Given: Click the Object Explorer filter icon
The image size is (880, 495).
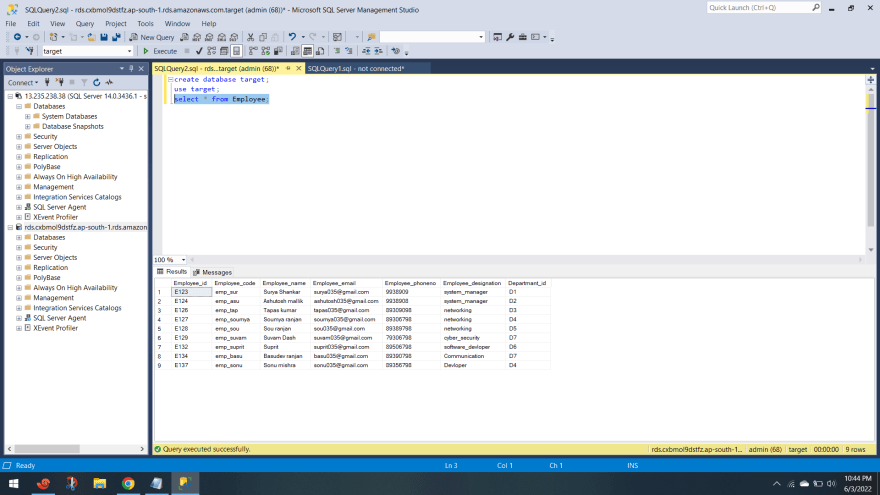Looking at the screenshot, I should point(84,82).
